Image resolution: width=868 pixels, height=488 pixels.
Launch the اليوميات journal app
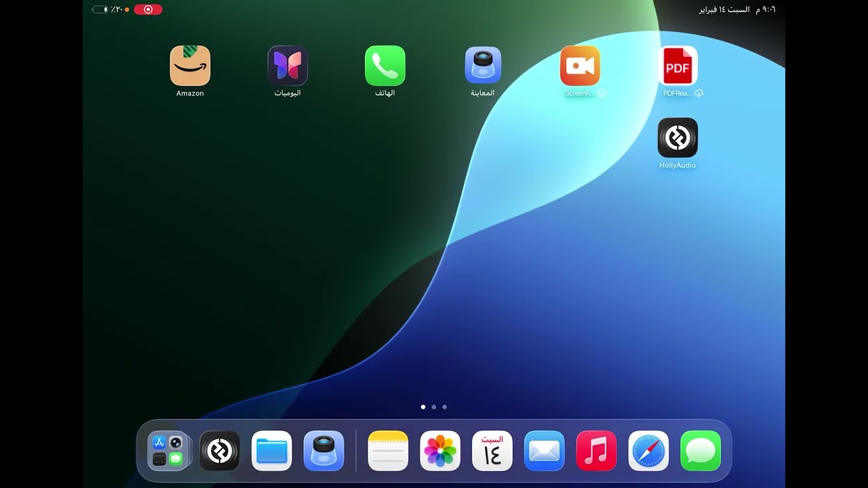[288, 66]
